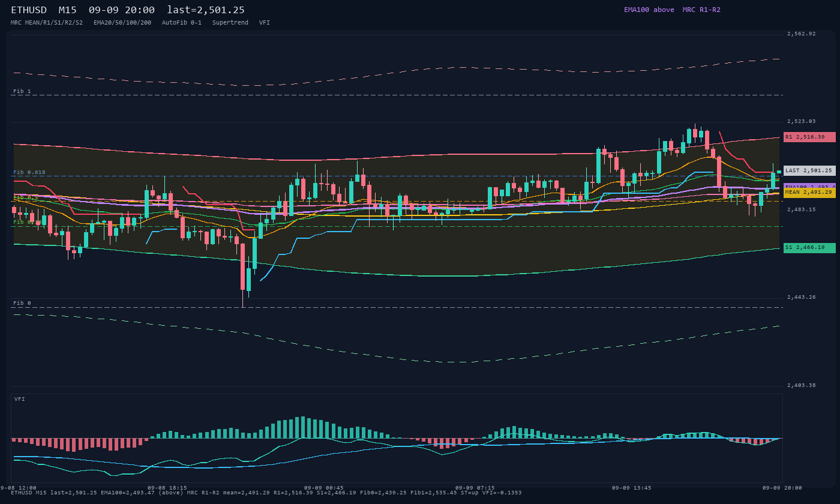Click the R1 2,516.39 price label

(809, 137)
